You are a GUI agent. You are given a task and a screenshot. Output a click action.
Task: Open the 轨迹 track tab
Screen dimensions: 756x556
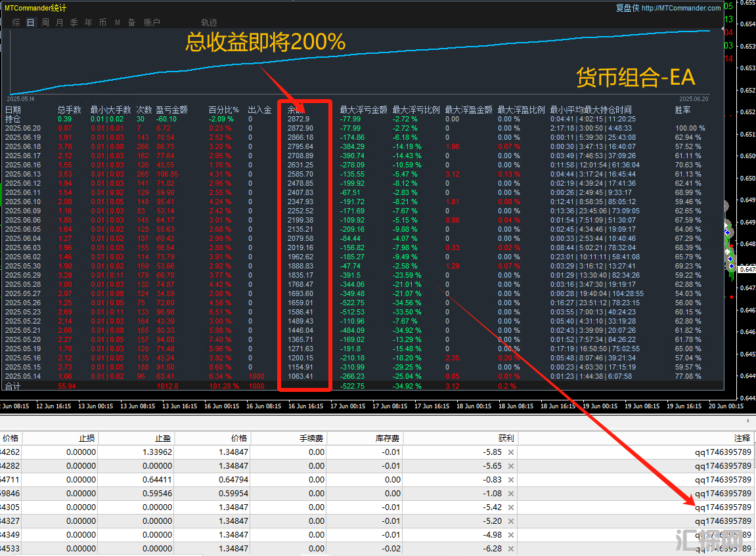[209, 22]
